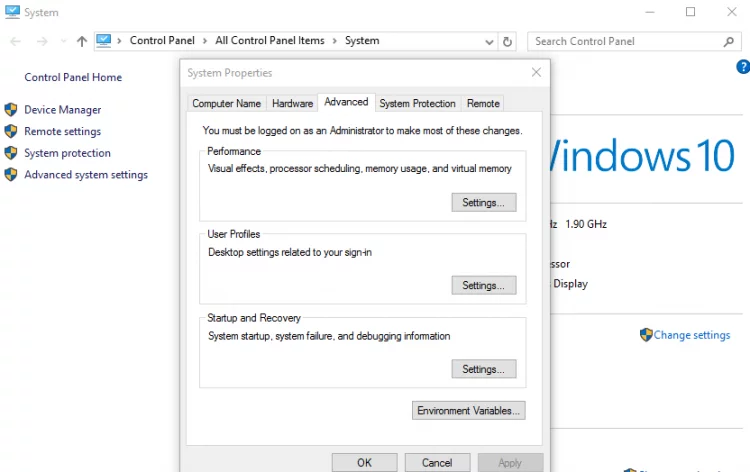The height and width of the screenshot is (472, 750).
Task: Refresh the System control panel page
Action: [x=507, y=42]
